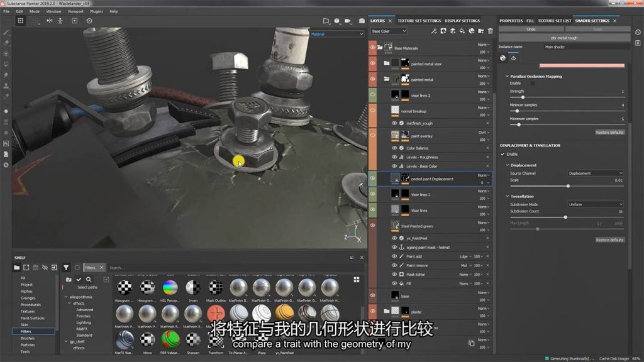Enable Parallax Occlusion Mapping checkbox
The width and height of the screenshot is (644, 362).
tap(533, 84)
